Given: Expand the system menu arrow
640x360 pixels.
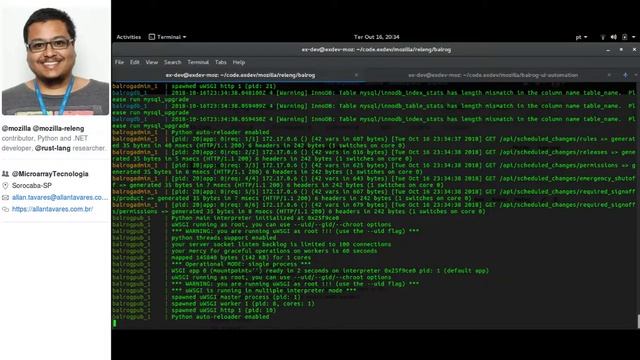Looking at the screenshot, I should [x=633, y=37].
